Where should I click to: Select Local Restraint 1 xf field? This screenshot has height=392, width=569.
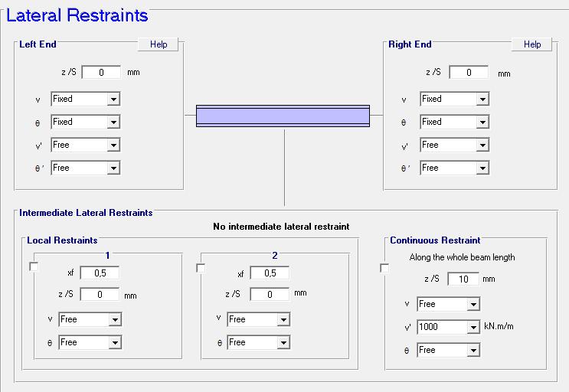coord(100,273)
